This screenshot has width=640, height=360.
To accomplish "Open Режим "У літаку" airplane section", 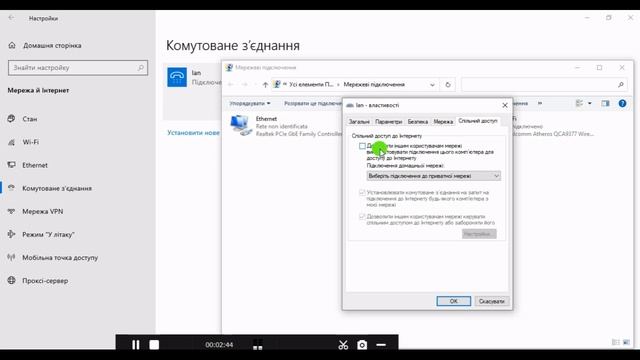I will pos(48,235).
